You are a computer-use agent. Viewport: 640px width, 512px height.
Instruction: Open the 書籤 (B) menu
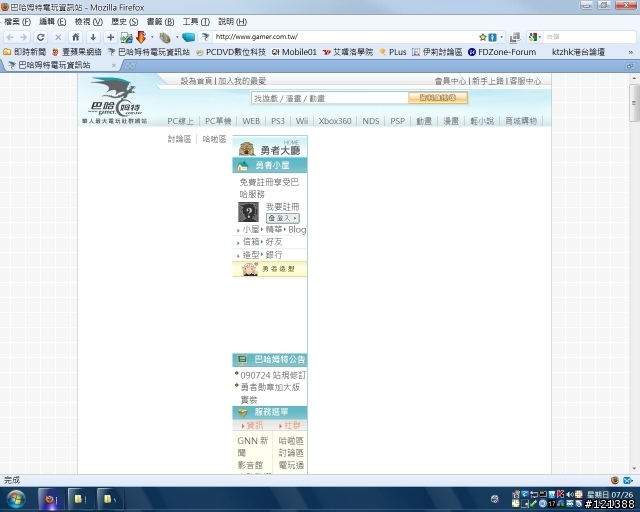tap(160, 22)
